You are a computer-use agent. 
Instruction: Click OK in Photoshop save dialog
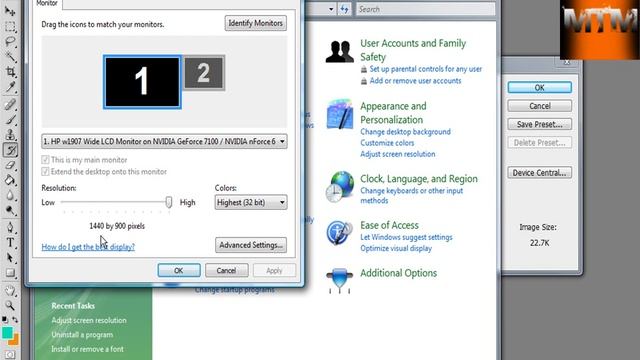[540, 87]
